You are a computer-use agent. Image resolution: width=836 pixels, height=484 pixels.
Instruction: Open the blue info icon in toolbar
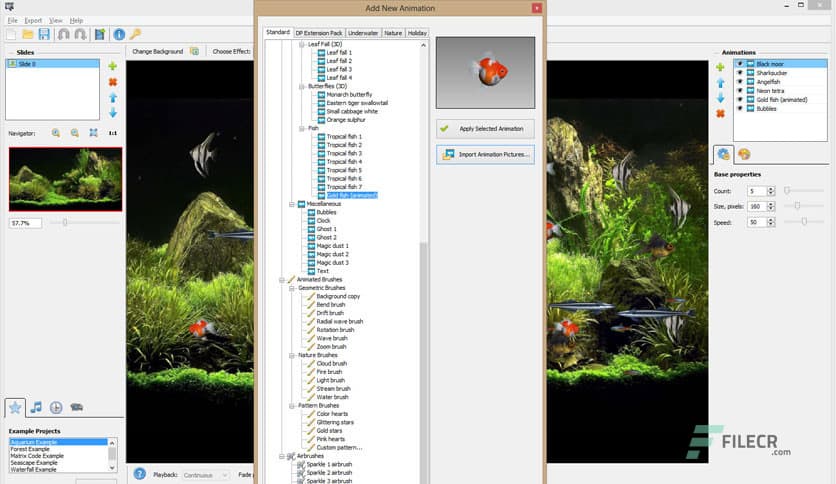pyautogui.click(x=119, y=35)
